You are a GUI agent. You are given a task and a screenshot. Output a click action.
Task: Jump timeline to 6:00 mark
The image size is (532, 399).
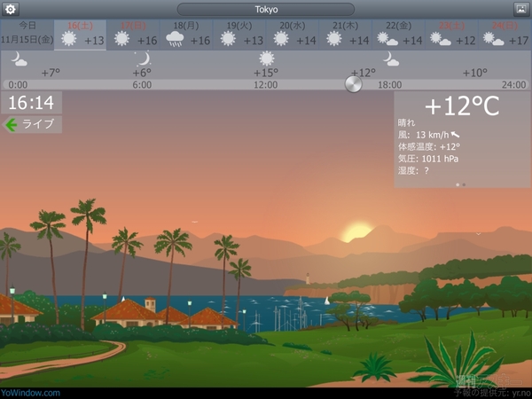click(x=142, y=84)
